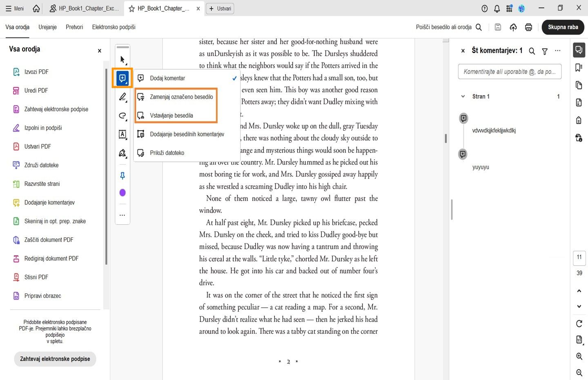Print the document
The height and width of the screenshot is (380, 588).
coord(528,27)
